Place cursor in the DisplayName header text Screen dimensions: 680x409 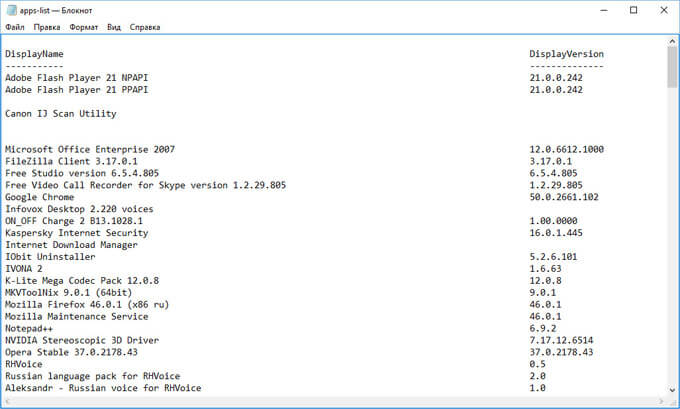coord(34,54)
